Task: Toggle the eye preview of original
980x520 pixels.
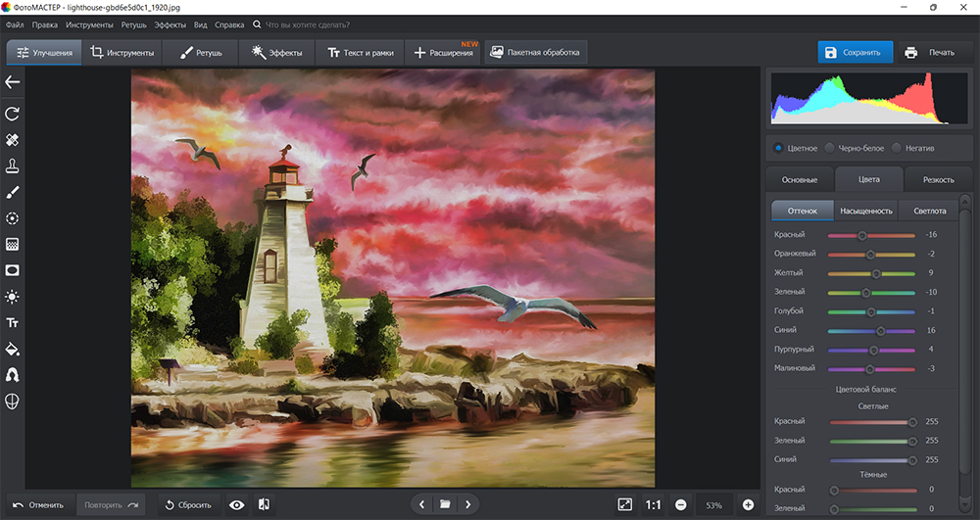Action: tap(236, 504)
